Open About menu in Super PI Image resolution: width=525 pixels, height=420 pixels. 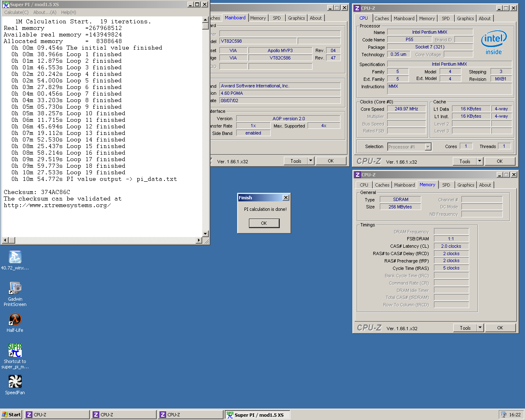[45, 12]
